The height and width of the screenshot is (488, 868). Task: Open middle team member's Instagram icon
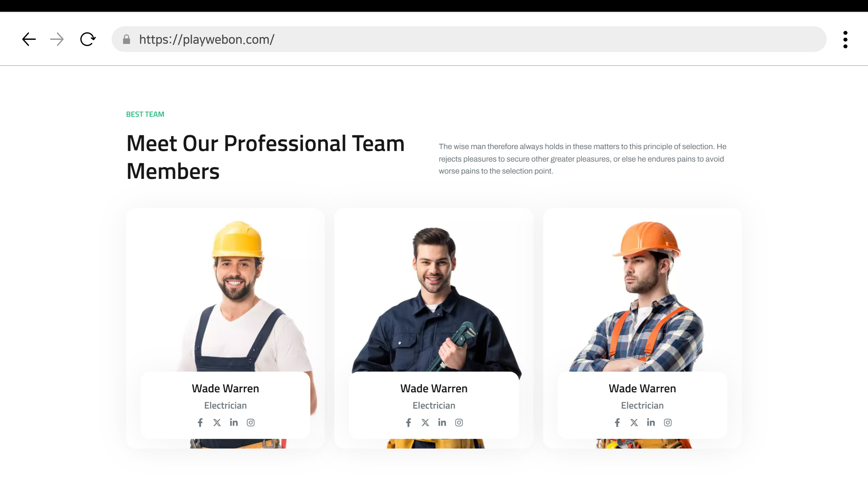(x=459, y=422)
